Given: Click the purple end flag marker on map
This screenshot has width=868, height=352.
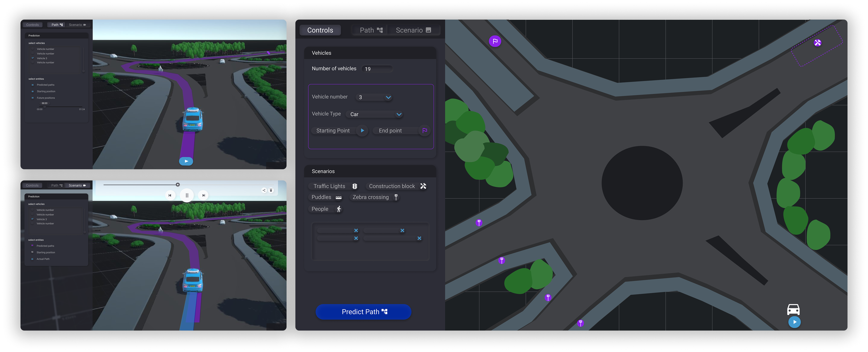Looking at the screenshot, I should point(495,41).
